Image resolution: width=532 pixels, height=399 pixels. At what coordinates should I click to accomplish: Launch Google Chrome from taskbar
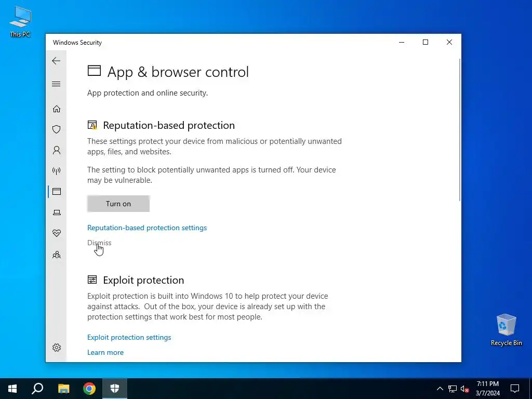click(x=89, y=389)
